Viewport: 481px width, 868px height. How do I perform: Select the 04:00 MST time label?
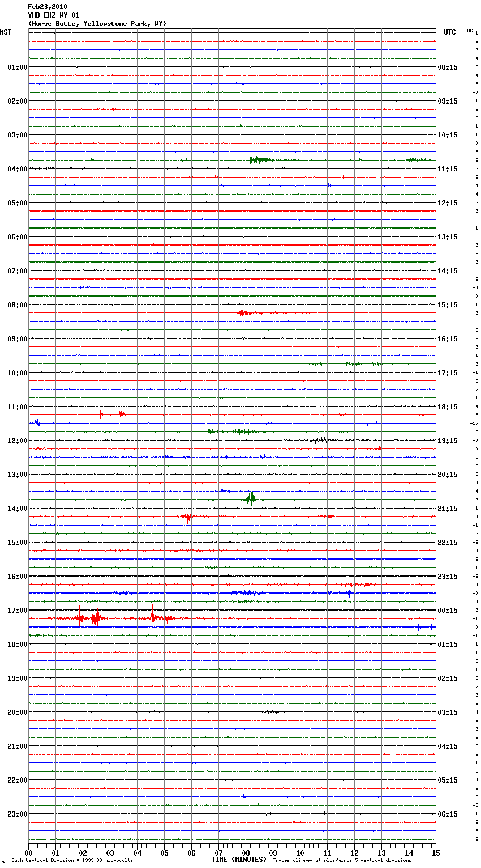tap(18, 169)
